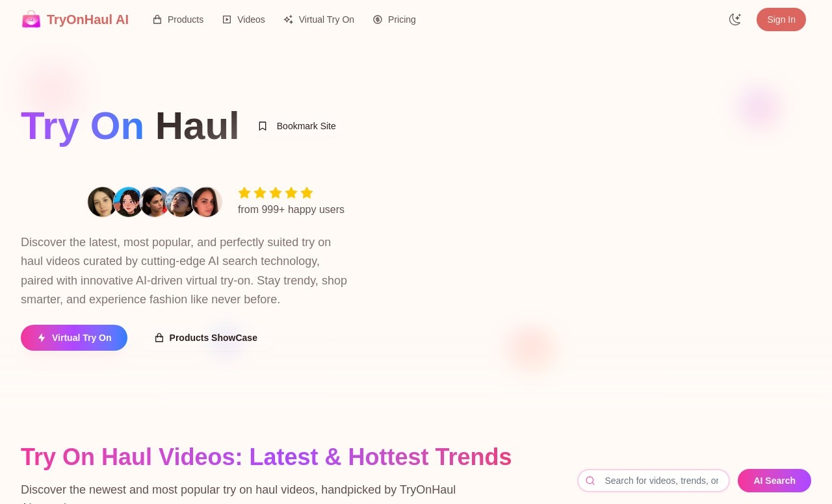Select the third user avatar
Viewport: 832px width, 504px height.
pos(155,202)
